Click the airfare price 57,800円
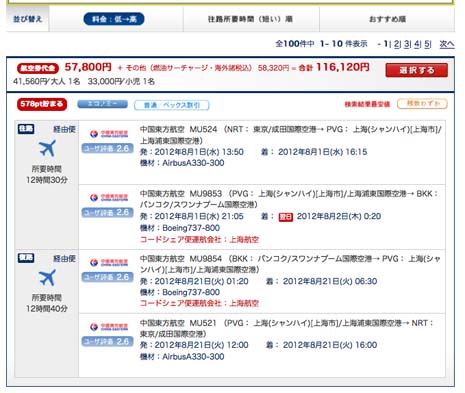 (x=88, y=67)
